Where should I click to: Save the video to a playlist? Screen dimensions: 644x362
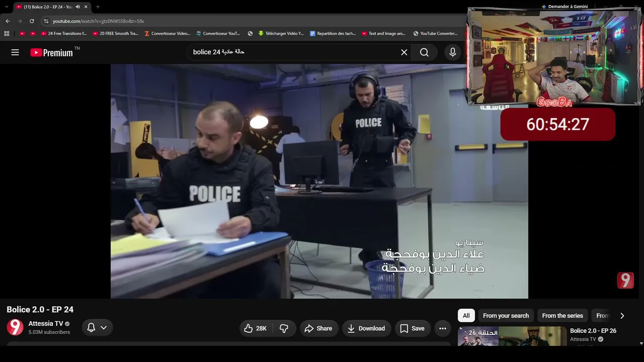point(413,328)
